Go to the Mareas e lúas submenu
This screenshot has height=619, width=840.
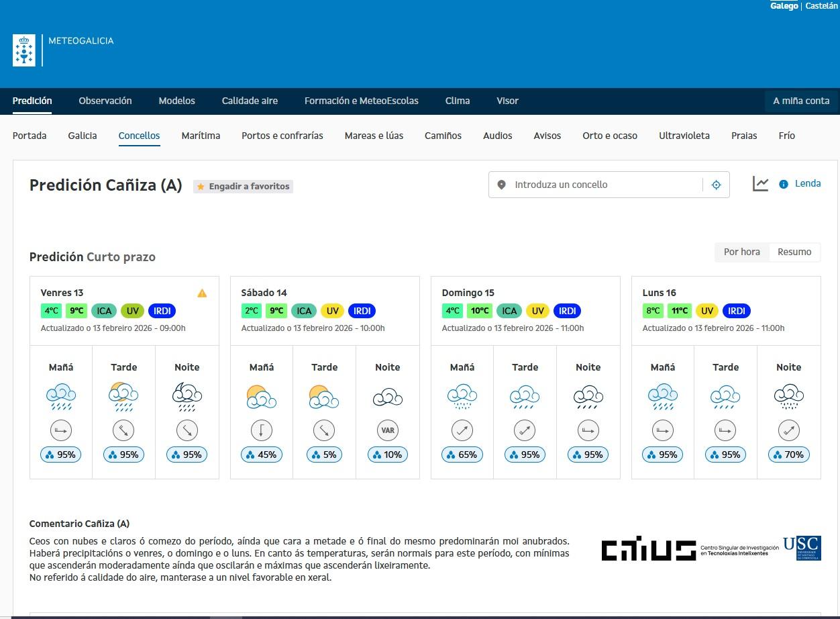(x=374, y=136)
